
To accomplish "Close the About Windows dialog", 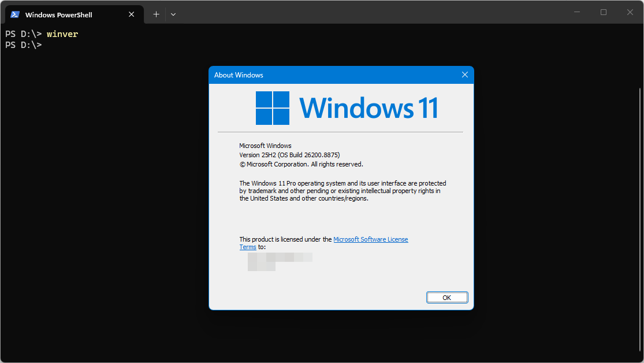I will pos(464,75).
